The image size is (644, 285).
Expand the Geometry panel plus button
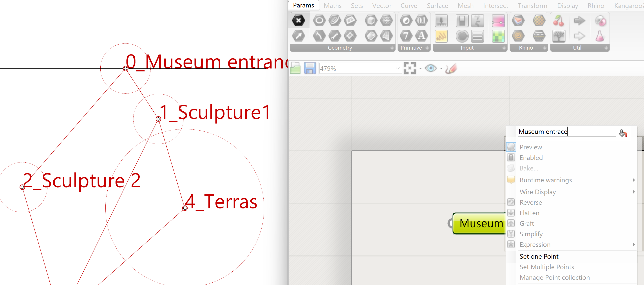click(392, 48)
